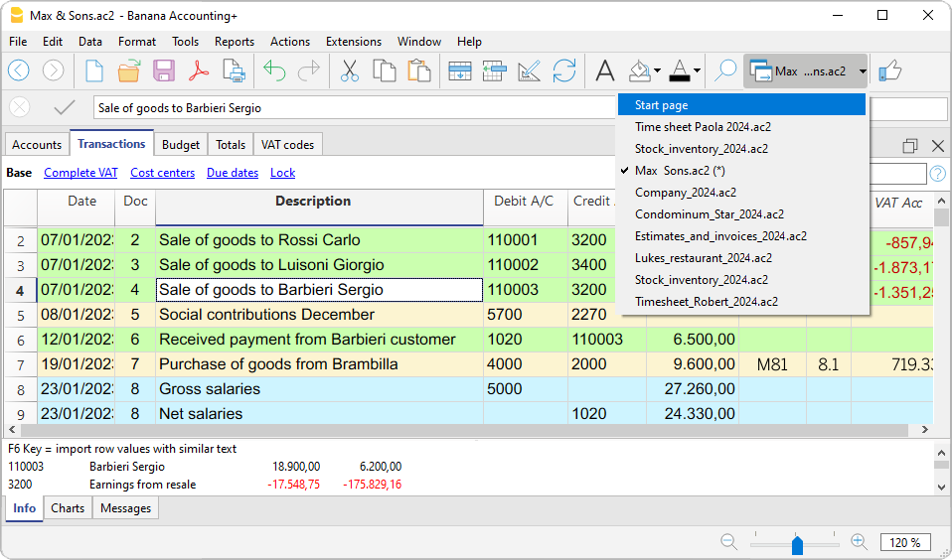The image size is (952, 560).
Task: Save the file with the floppy disk icon
Action: point(164,70)
